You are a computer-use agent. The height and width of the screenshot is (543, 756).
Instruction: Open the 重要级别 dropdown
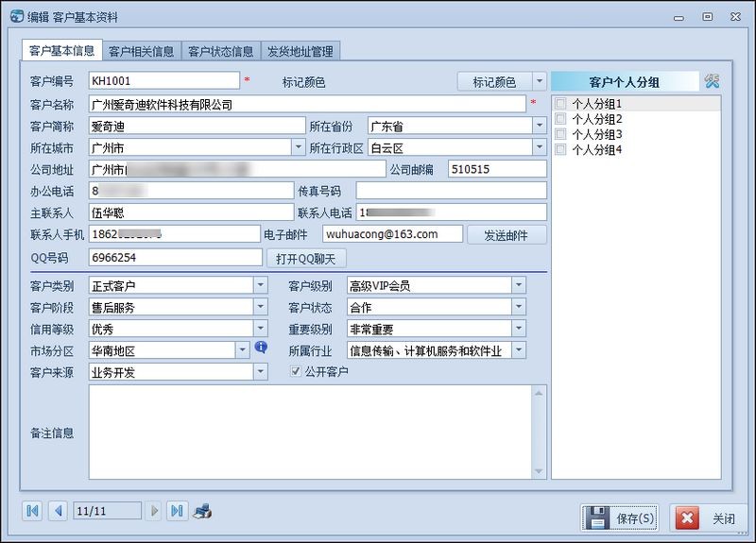click(519, 329)
